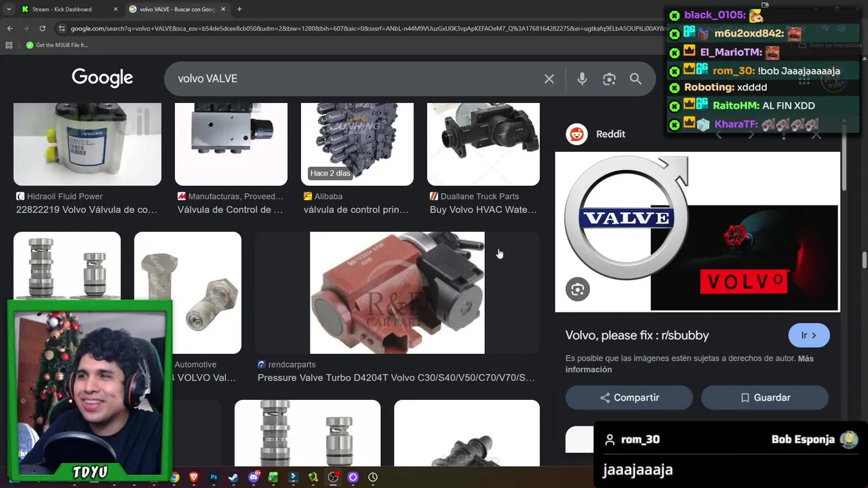Clear the search query with the X
The height and width of the screenshot is (488, 868).
549,79
